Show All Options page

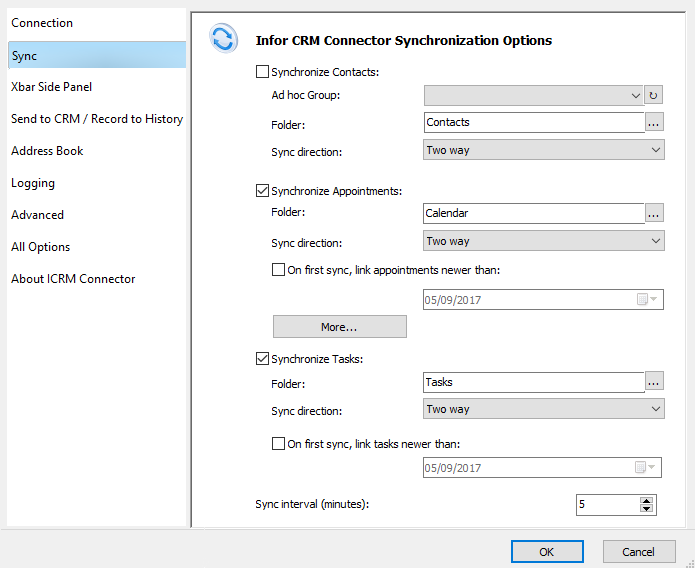click(40, 247)
